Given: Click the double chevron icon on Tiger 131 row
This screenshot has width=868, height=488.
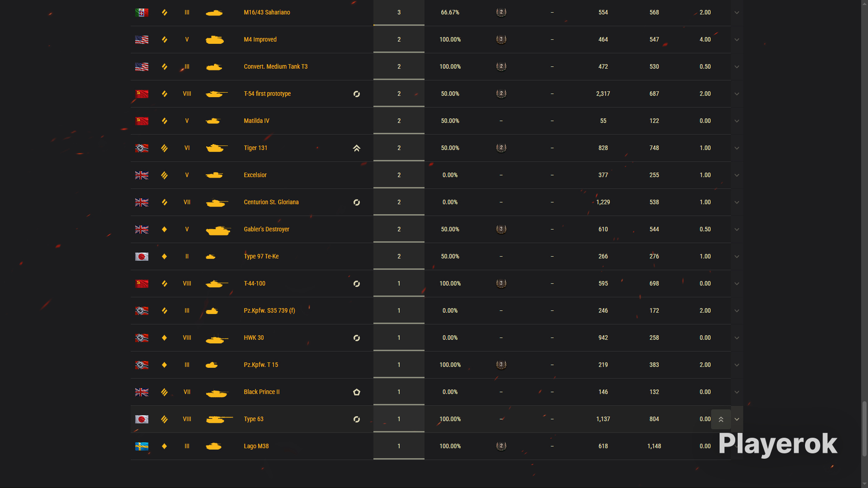Looking at the screenshot, I should (x=356, y=148).
